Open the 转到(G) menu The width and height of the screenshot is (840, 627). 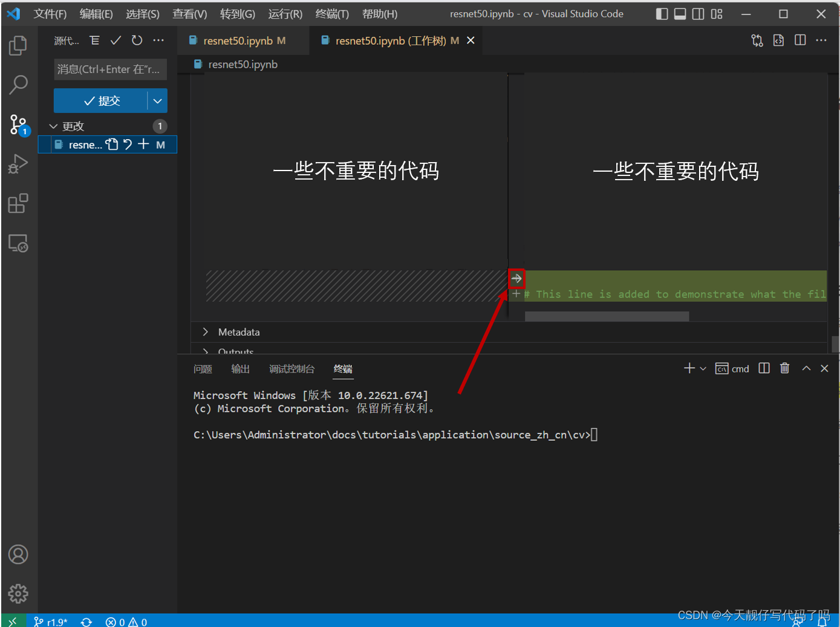(x=238, y=14)
